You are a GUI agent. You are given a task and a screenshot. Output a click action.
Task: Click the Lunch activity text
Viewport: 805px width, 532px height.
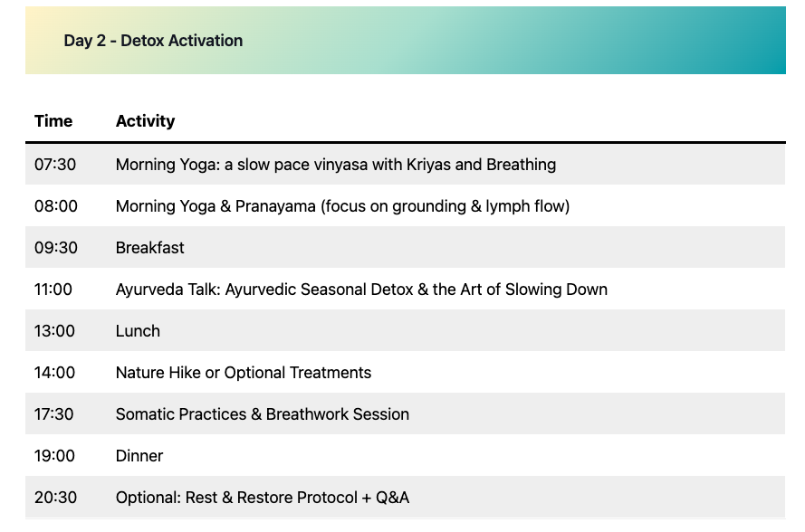coord(138,331)
